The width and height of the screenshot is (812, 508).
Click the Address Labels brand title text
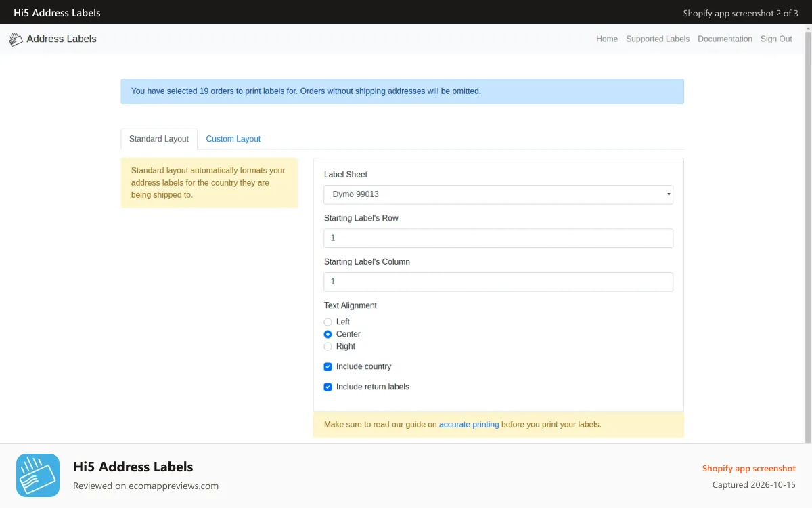(x=62, y=39)
